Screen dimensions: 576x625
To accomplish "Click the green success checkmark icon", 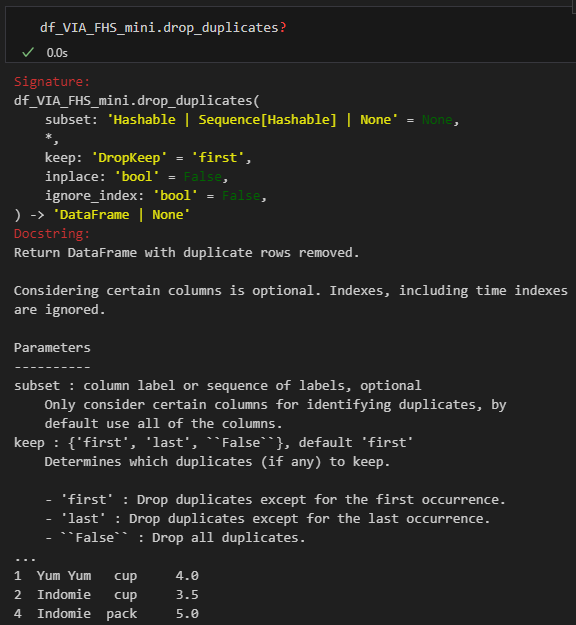I will (x=28, y=52).
